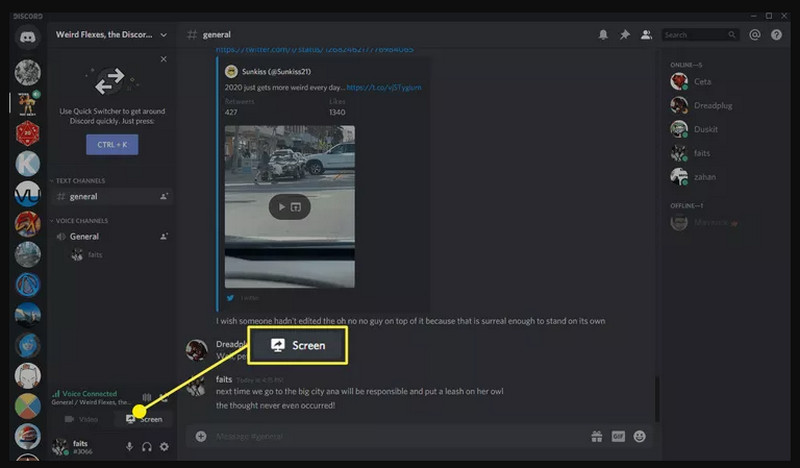Open Discord Home from the server sidebar
Screen dimensions: 800x468
click(27, 37)
